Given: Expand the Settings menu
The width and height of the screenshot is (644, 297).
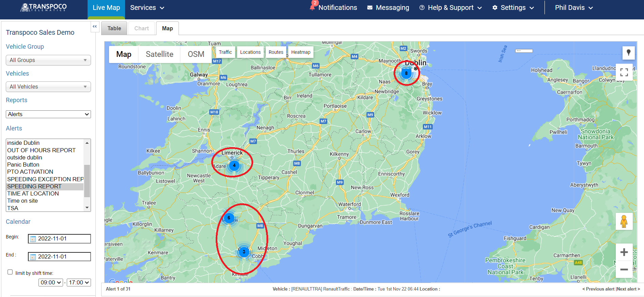Looking at the screenshot, I should click(x=513, y=7).
